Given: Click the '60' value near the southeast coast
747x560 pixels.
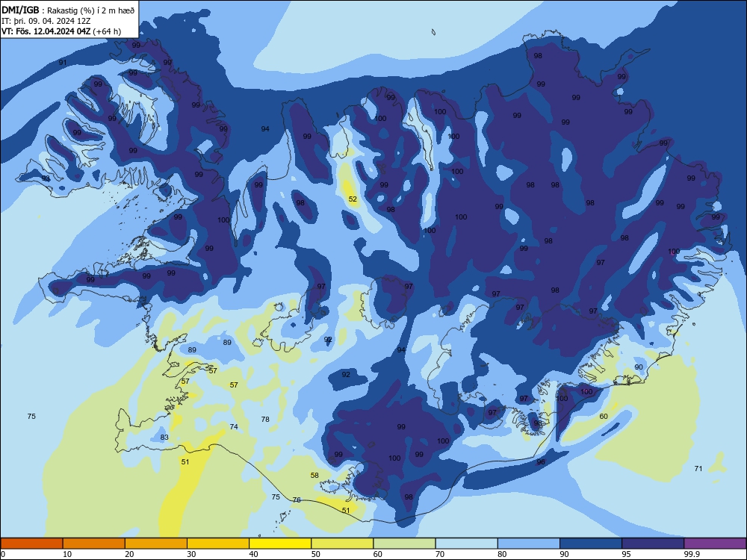Looking at the screenshot, I should [604, 416].
